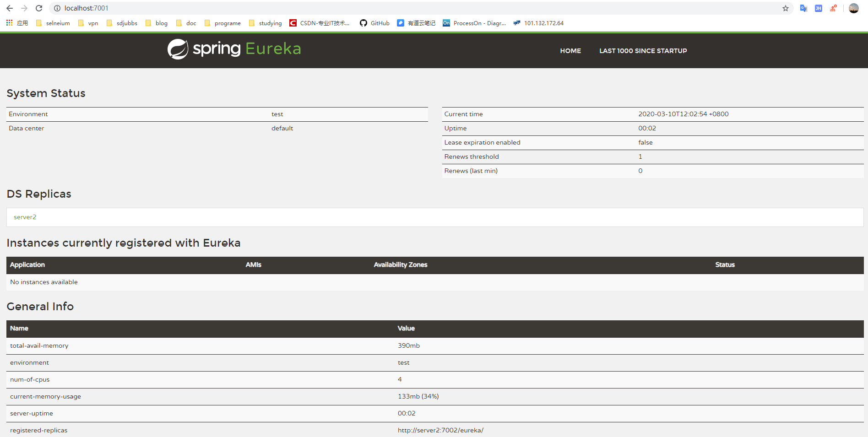This screenshot has width=868, height=437.
Task: Open the 101.132.172.64 bookmark
Action: click(538, 23)
